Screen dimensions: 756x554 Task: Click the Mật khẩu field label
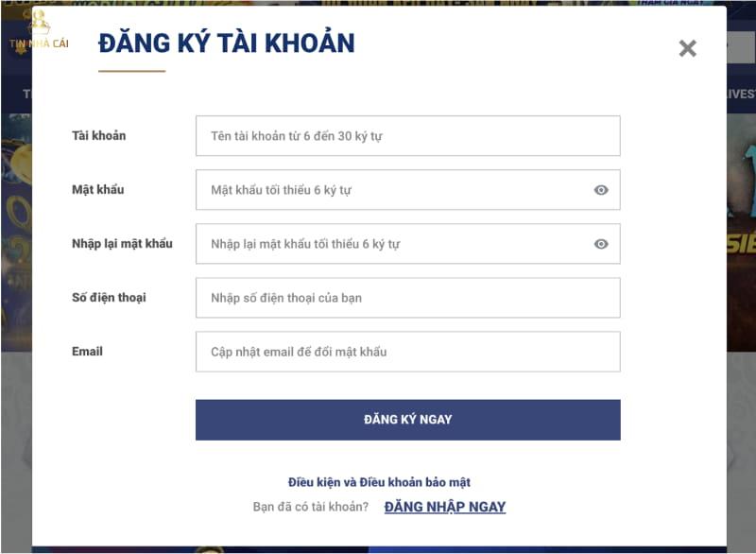point(97,189)
